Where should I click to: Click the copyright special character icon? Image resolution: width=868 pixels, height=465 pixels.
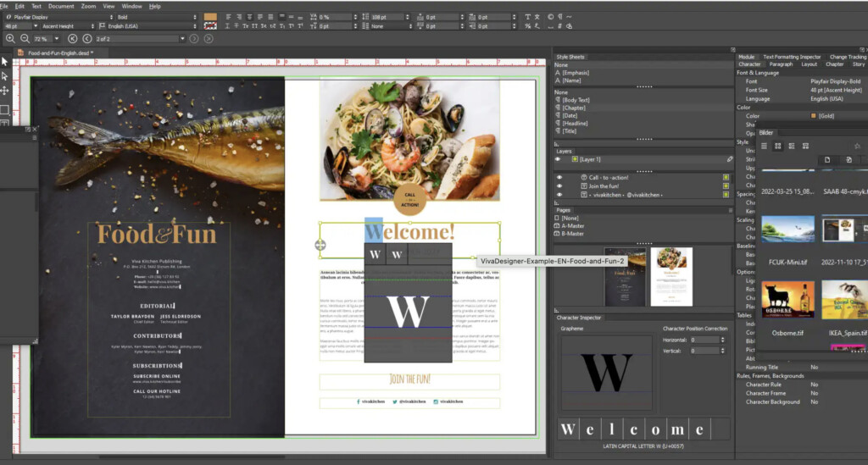tap(549, 17)
